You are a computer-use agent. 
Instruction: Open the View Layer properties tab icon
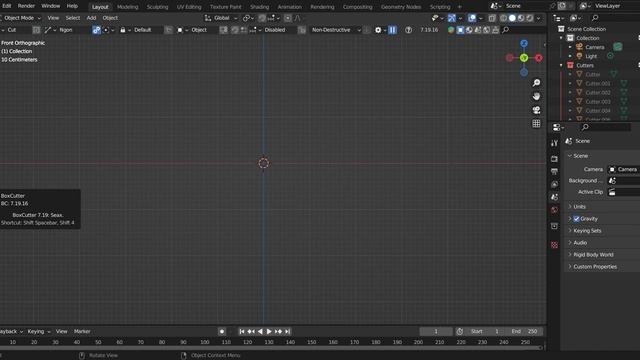pos(554,184)
